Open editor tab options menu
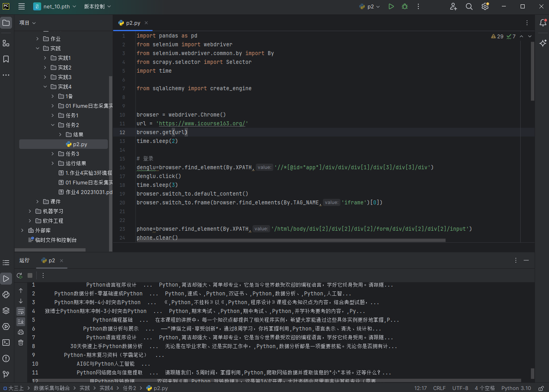 tap(527, 23)
